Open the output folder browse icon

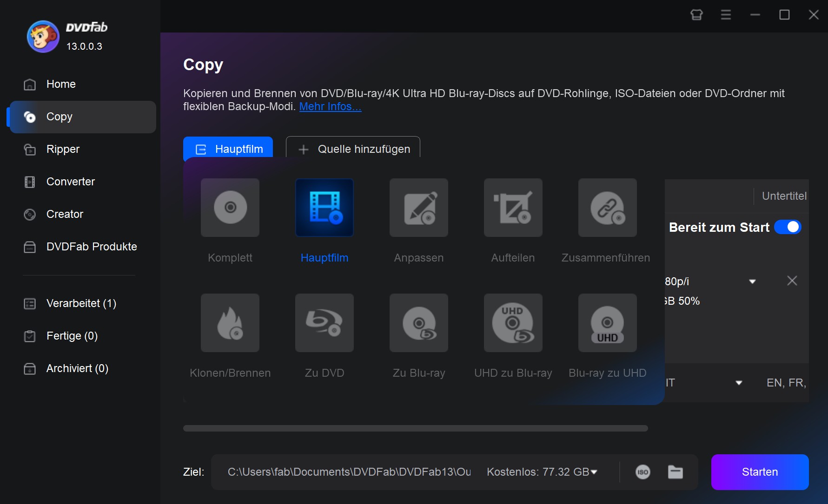[x=676, y=472]
